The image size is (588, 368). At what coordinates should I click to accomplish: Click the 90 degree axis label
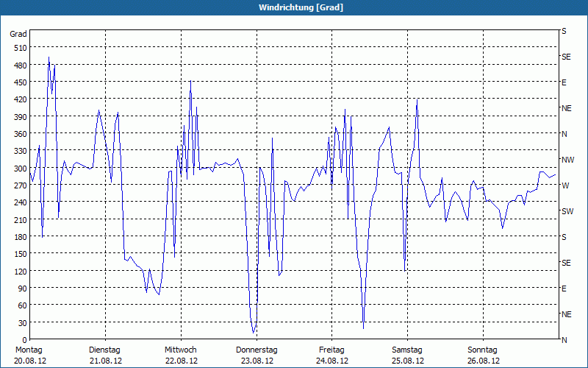pos(23,289)
